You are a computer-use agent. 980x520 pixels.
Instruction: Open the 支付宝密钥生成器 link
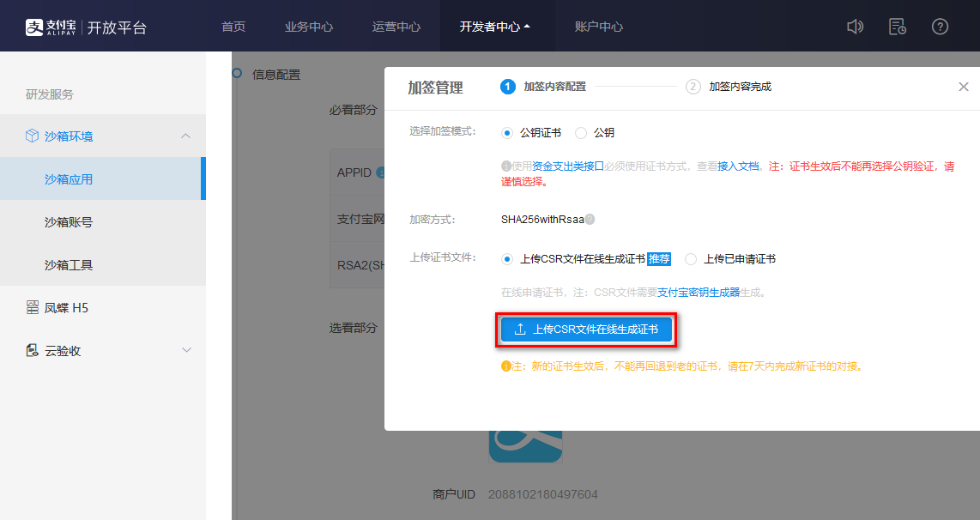point(699,293)
